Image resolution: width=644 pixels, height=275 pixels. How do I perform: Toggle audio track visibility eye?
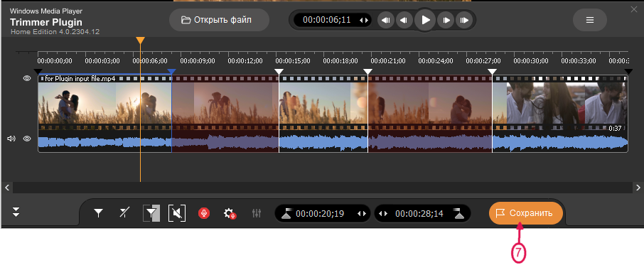pyautogui.click(x=27, y=139)
